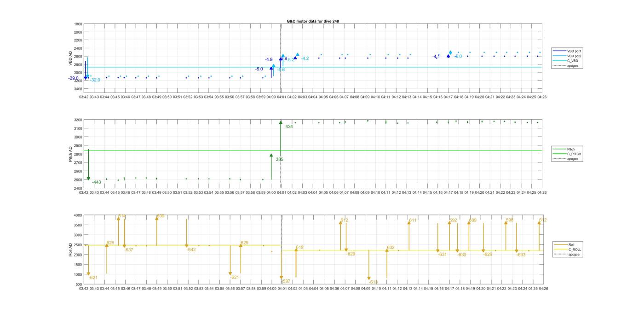Screen dimensions: 644x319
Task: Click the '04:26' time tick under the Roll plot
Action: click(x=543, y=289)
